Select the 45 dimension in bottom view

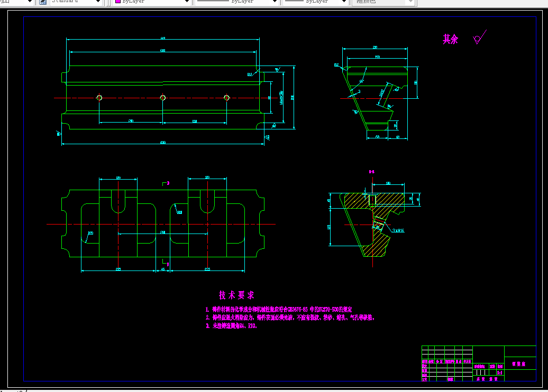pos(163,269)
